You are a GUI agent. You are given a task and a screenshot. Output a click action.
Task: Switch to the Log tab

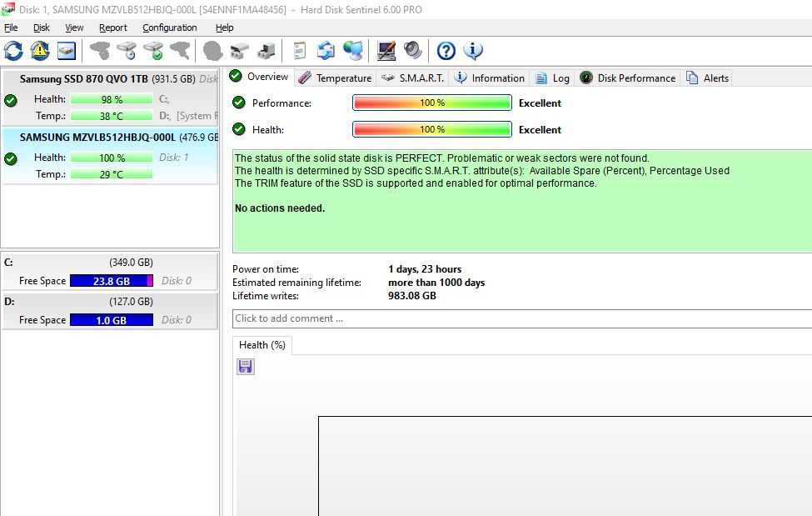(552, 78)
